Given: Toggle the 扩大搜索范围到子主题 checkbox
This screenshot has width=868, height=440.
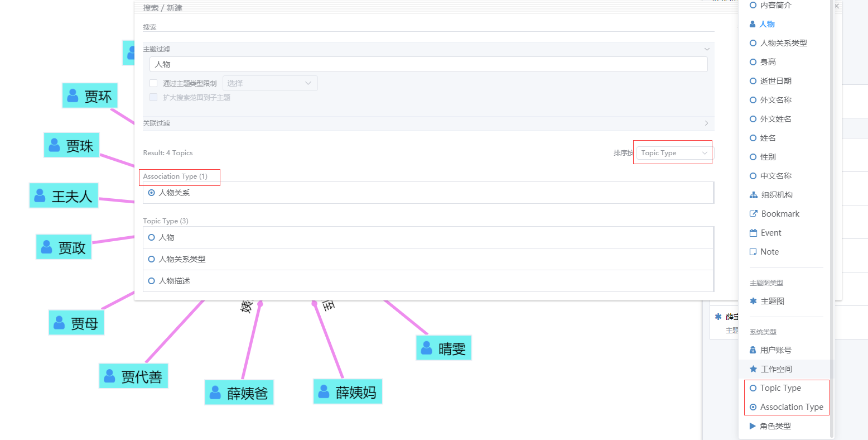Looking at the screenshot, I should [x=153, y=97].
